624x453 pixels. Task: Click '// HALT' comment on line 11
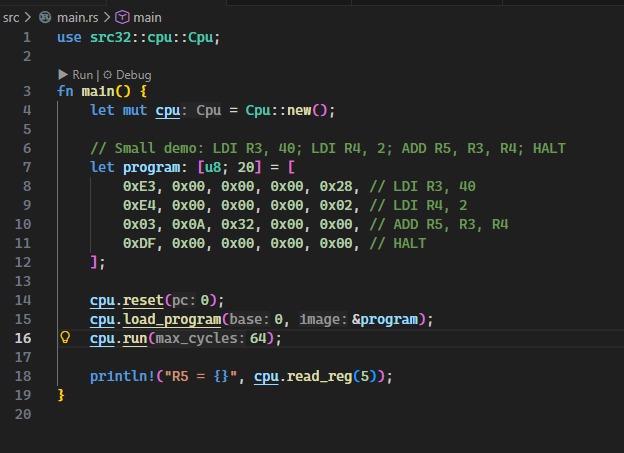(x=398, y=243)
